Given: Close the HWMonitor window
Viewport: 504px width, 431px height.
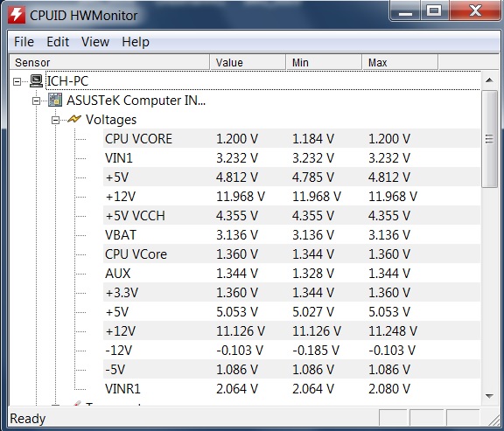Looking at the screenshot, I should click(475, 10).
